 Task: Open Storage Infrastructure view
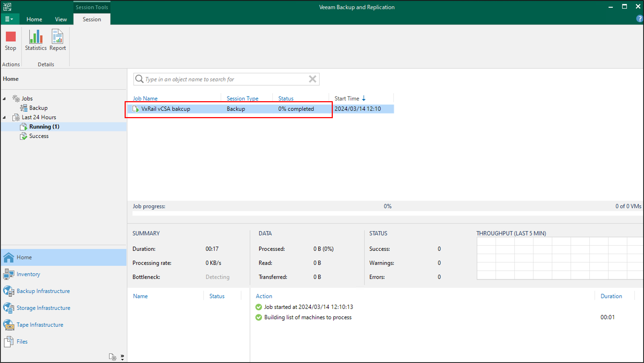tap(63, 308)
